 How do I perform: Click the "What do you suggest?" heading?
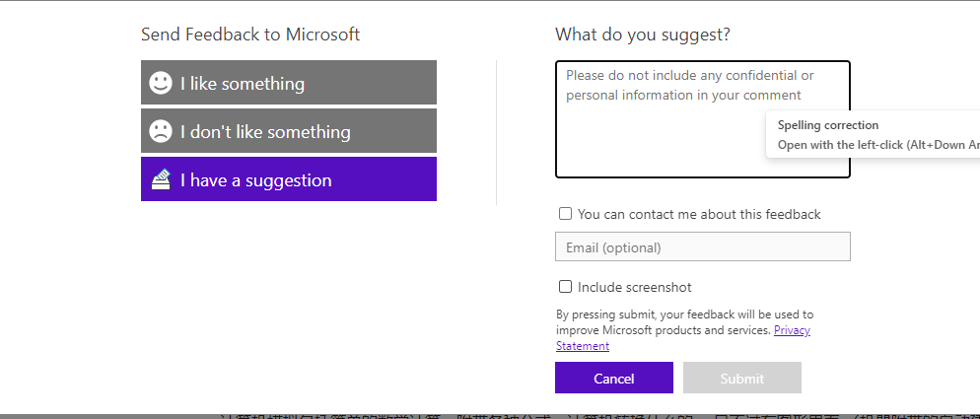pos(643,35)
